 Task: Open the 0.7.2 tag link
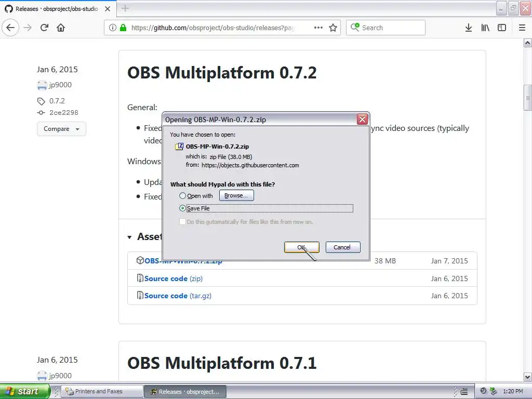point(57,101)
